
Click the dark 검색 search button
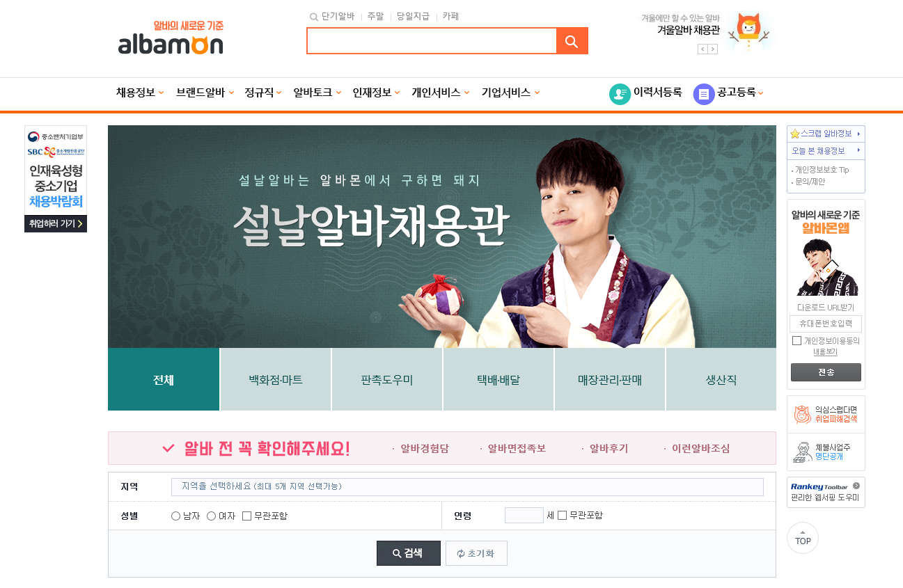(x=409, y=553)
